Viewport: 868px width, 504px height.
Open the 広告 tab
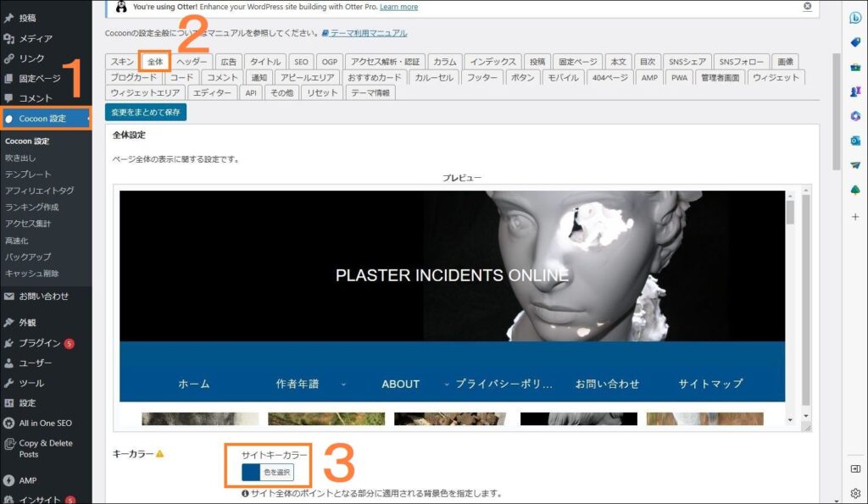pos(228,61)
